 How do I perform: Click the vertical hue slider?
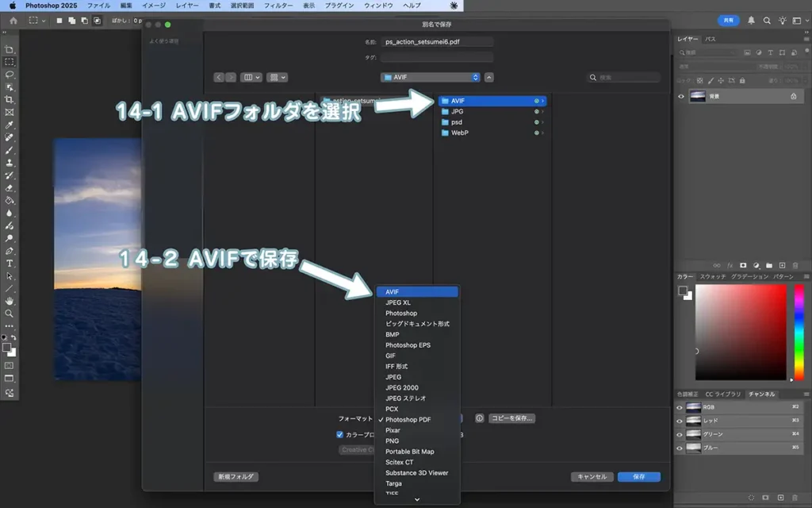[799, 332]
